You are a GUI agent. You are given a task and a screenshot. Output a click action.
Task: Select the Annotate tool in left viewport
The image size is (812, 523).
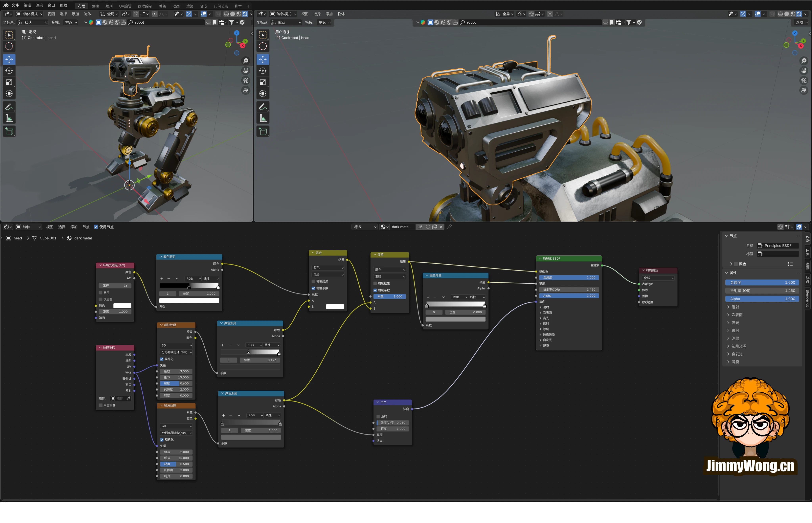pyautogui.click(x=9, y=107)
